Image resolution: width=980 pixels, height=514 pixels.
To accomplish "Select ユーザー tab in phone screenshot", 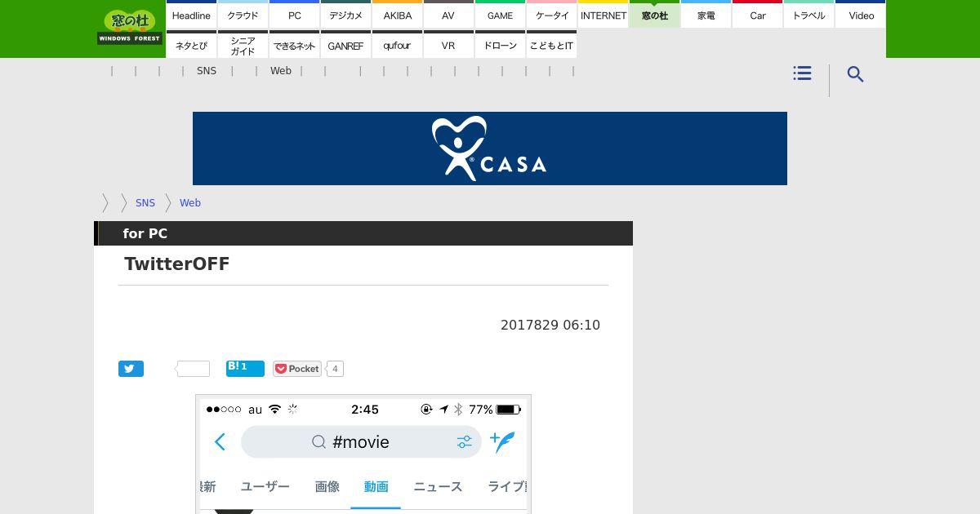I will tap(265, 486).
